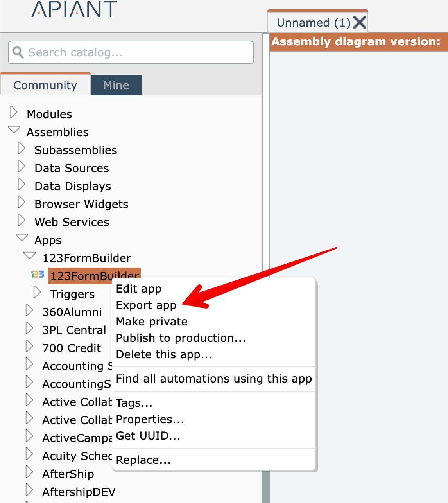
Task: Select the Web Services tree item
Action: pos(72,222)
